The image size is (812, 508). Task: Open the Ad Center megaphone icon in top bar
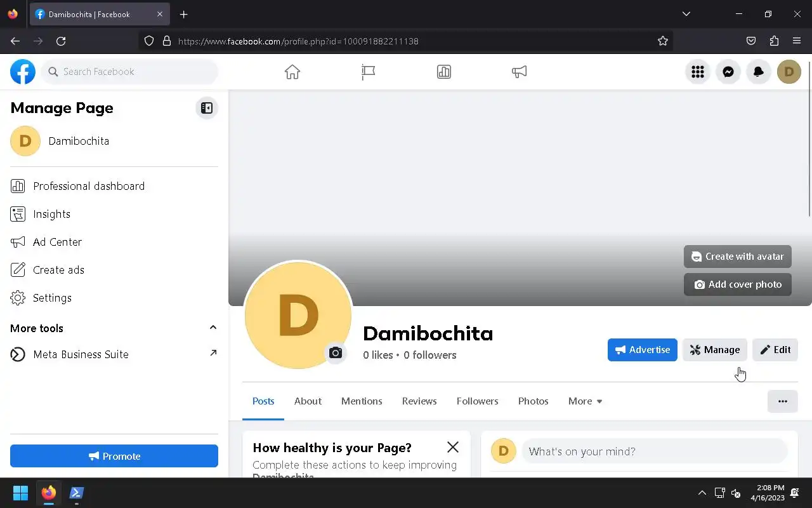[x=519, y=72]
